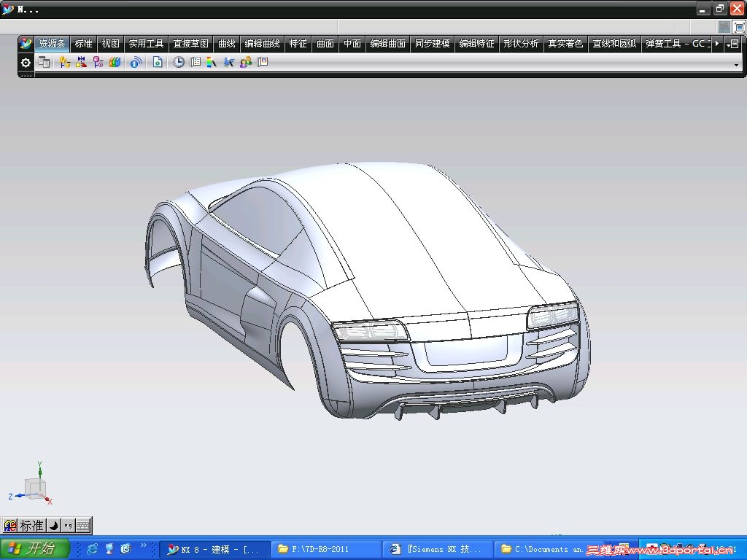Viewport: 747px width, 560px height.
Task: Open the History clock icon
Action: coord(178,62)
